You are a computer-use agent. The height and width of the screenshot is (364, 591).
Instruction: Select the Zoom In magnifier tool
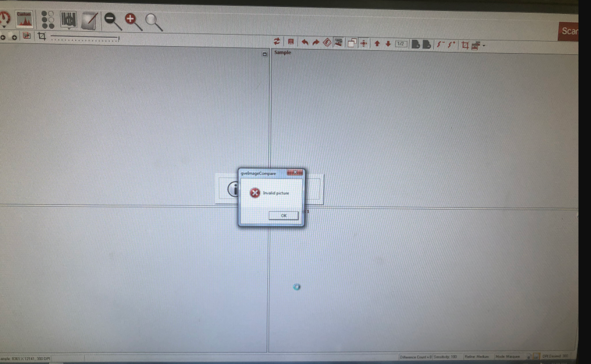pyautogui.click(x=130, y=19)
